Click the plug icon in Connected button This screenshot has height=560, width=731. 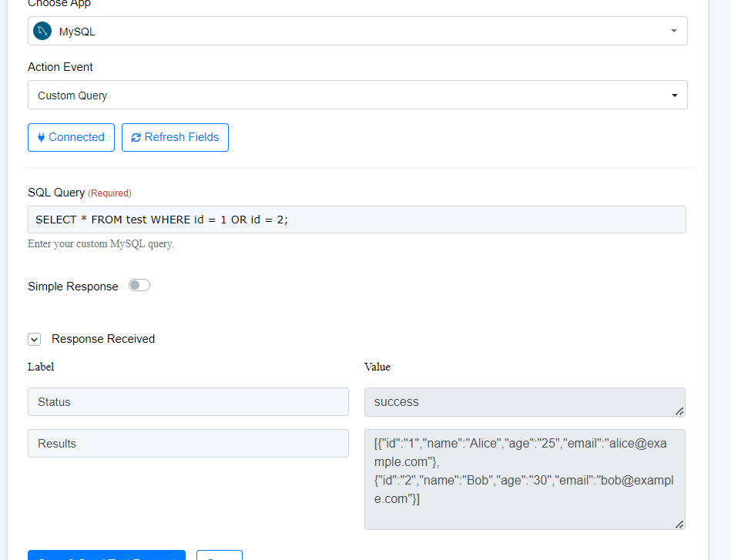pos(41,138)
